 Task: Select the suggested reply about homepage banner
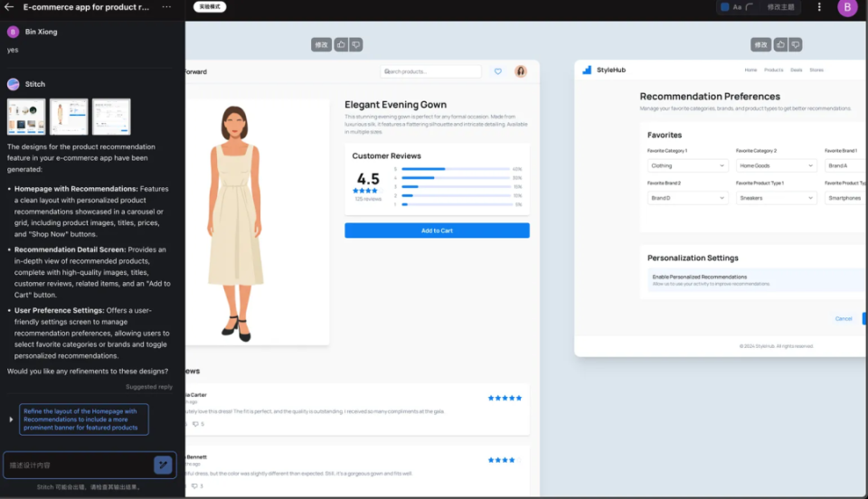coord(83,419)
